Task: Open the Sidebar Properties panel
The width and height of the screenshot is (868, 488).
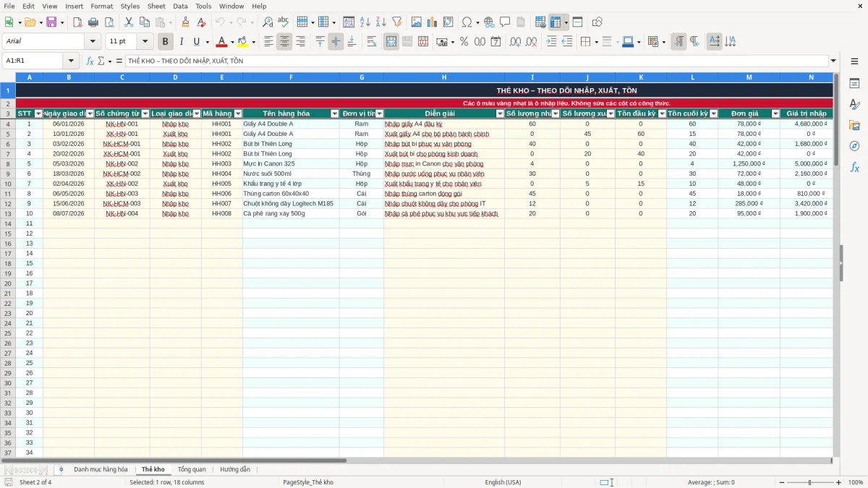Action: (854, 83)
